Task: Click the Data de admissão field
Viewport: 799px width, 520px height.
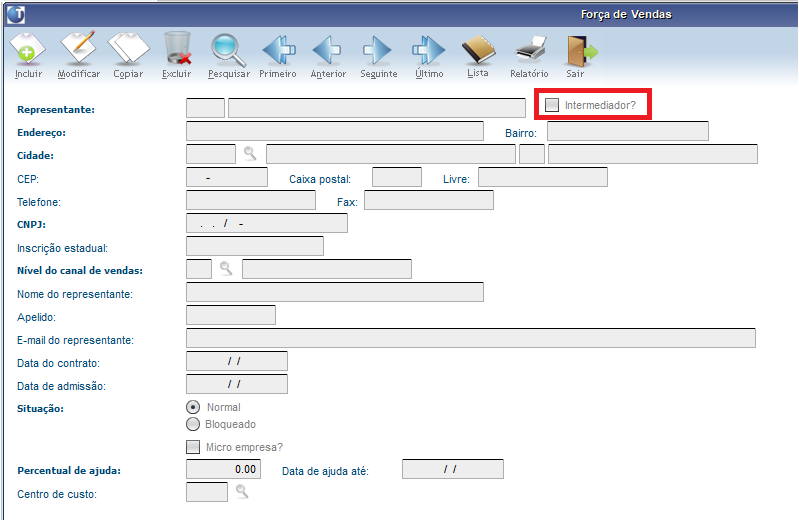Action: (237, 384)
